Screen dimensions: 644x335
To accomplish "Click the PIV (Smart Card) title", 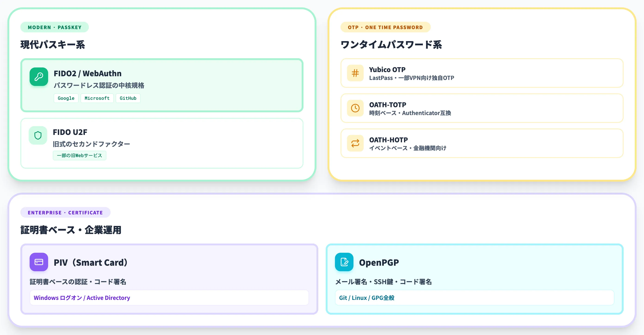I will tap(91, 262).
